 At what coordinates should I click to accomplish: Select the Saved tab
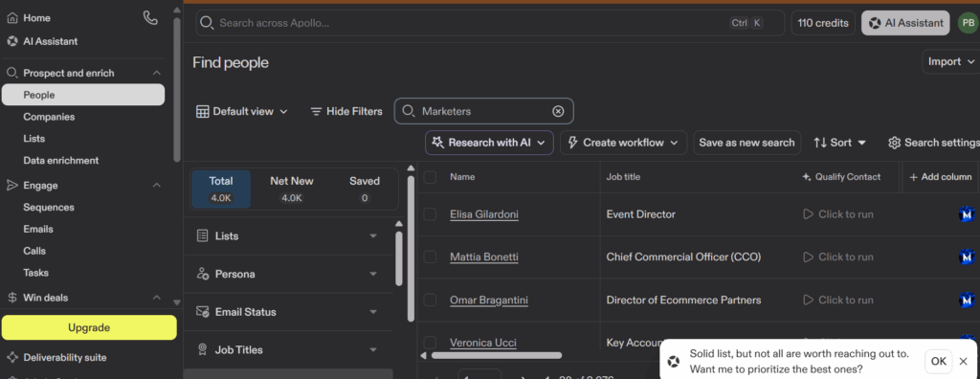[x=365, y=189]
